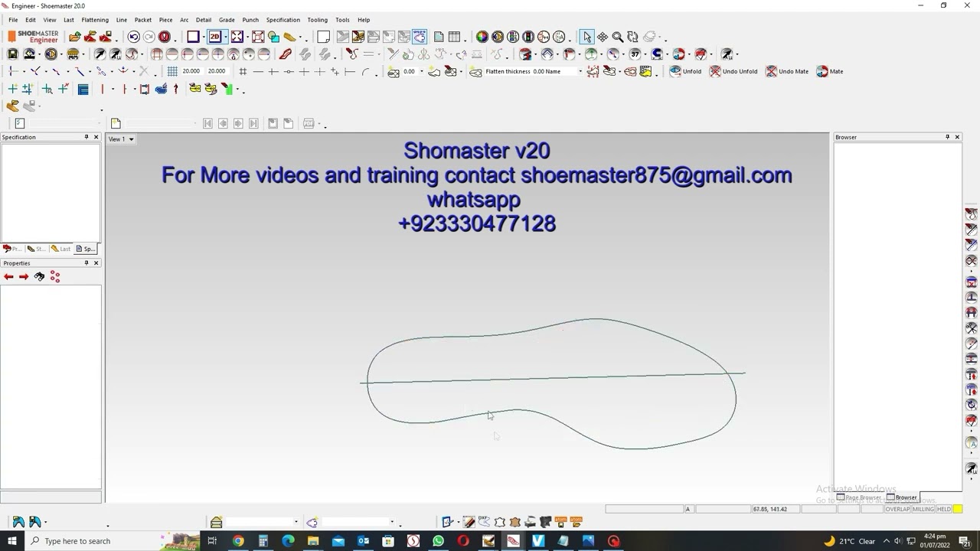The height and width of the screenshot is (551, 980).
Task: Open the Grade menu
Action: point(227,20)
